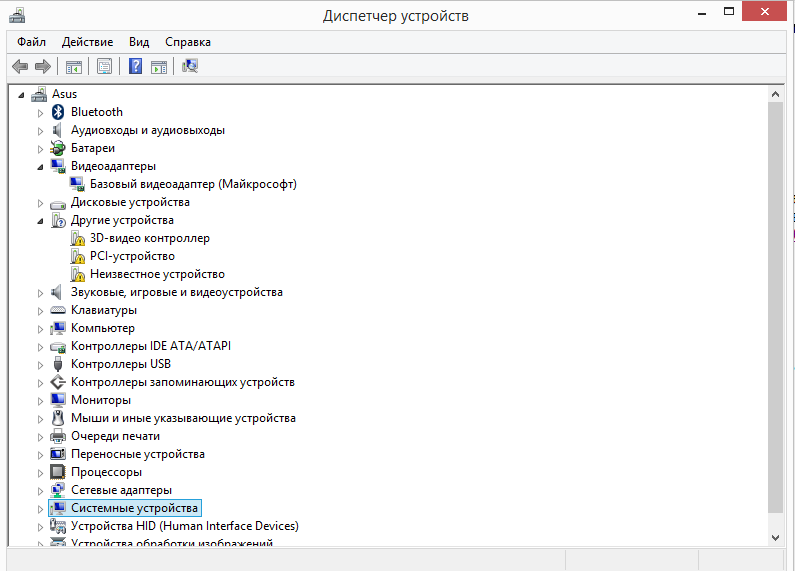
Task: Click the show/hide action pane icon
Action: (159, 67)
